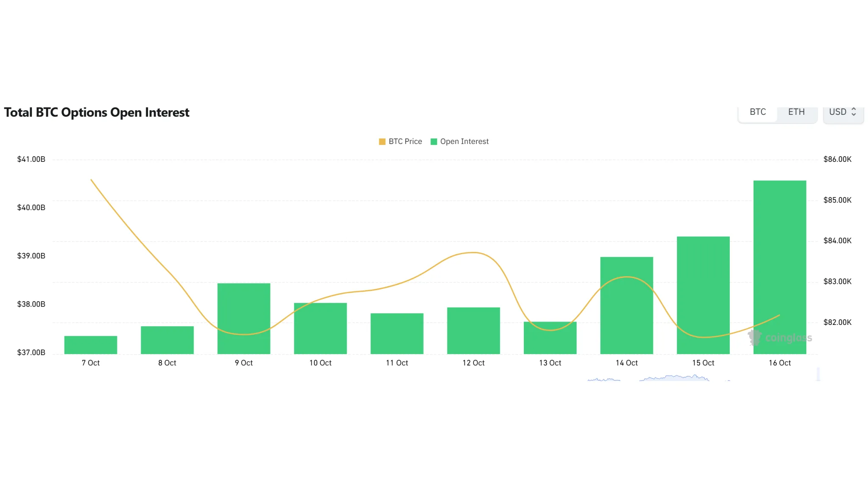Click the $82.00K price axis label

tap(837, 322)
